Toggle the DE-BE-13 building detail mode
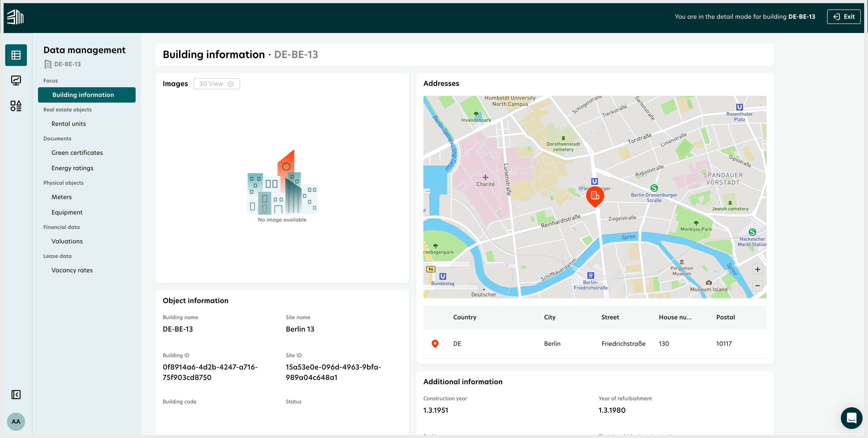The width and height of the screenshot is (868, 438). 843,16
